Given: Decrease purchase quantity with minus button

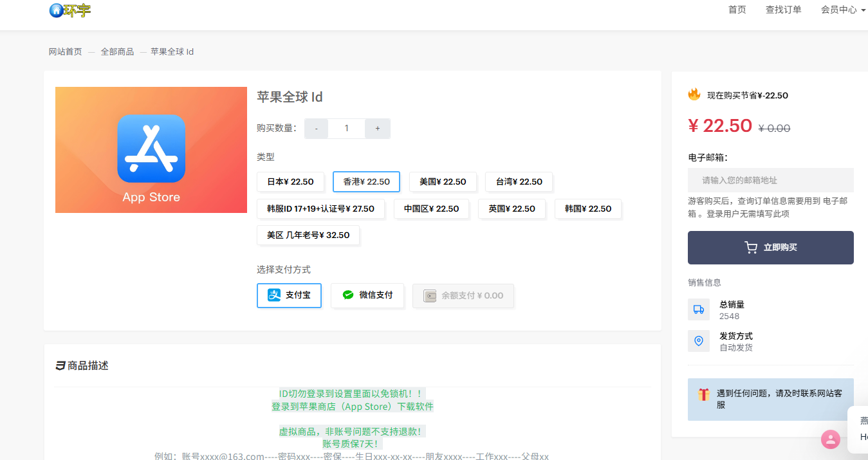Looking at the screenshot, I should coord(316,129).
